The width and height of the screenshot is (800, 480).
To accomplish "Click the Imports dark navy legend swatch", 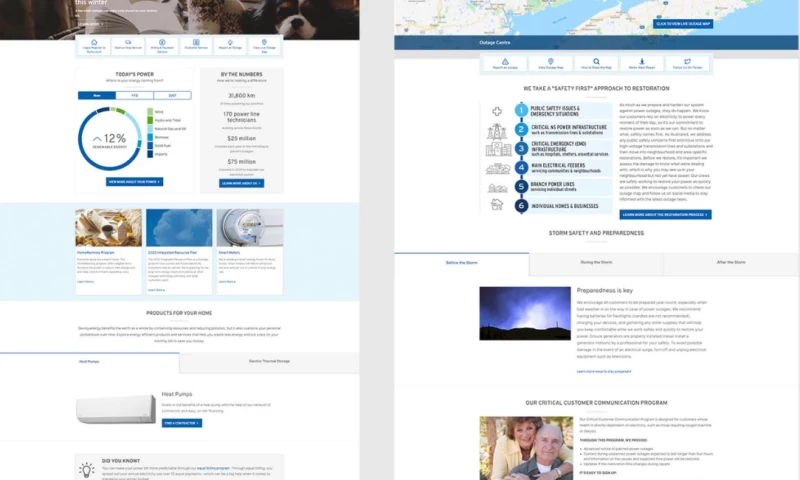I will pos(150,154).
